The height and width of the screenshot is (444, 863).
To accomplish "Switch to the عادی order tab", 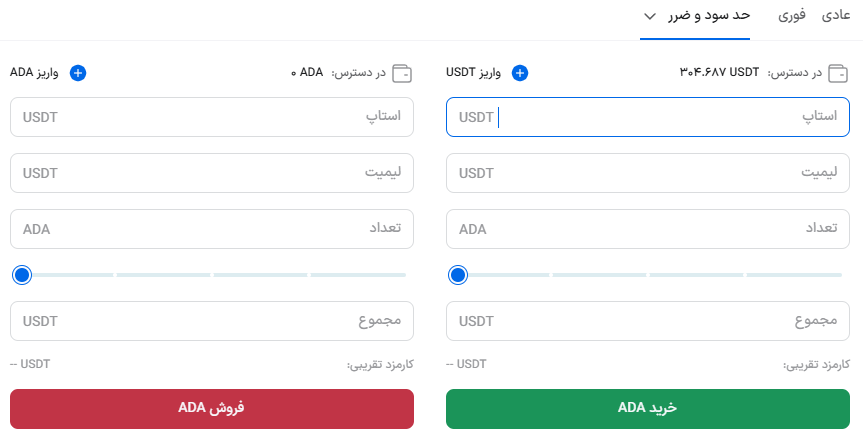I will pos(835,16).
